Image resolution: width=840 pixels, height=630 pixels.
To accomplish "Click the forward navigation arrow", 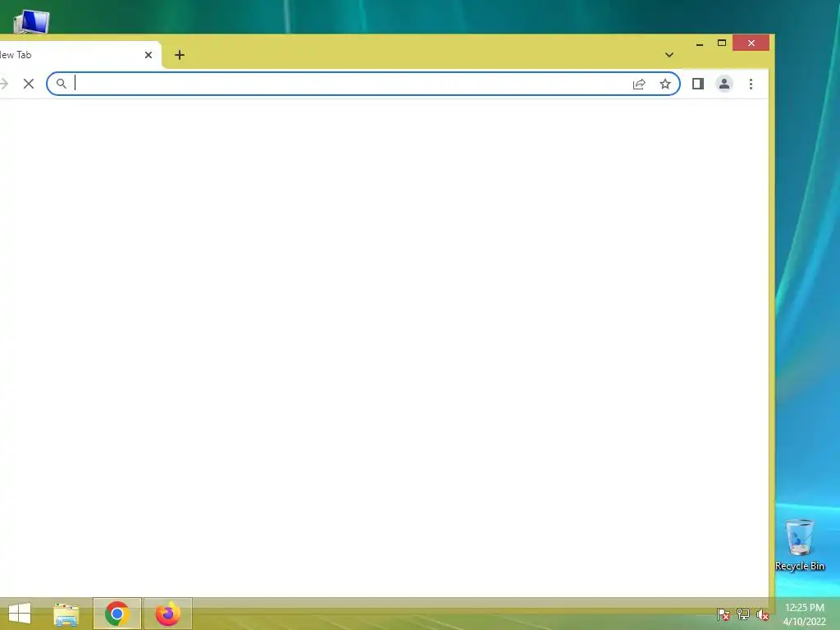I will (4, 84).
